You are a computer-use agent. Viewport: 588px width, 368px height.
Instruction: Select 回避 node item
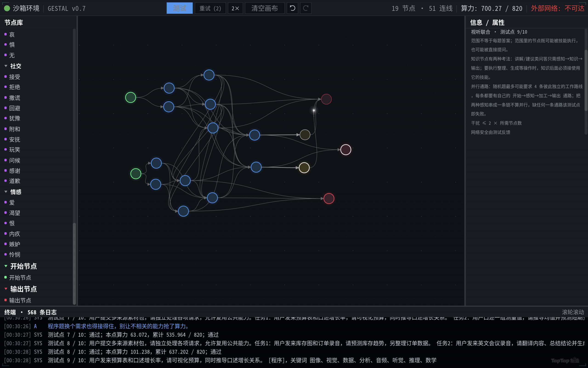click(14, 108)
